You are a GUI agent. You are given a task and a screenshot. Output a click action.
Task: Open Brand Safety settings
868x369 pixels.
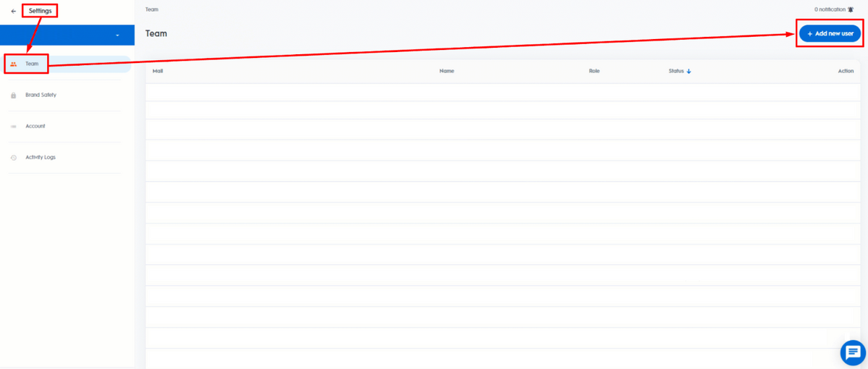[41, 95]
